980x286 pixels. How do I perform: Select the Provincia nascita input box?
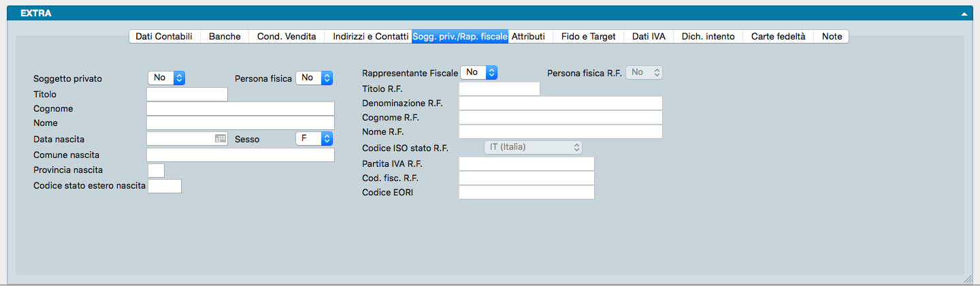click(x=156, y=170)
